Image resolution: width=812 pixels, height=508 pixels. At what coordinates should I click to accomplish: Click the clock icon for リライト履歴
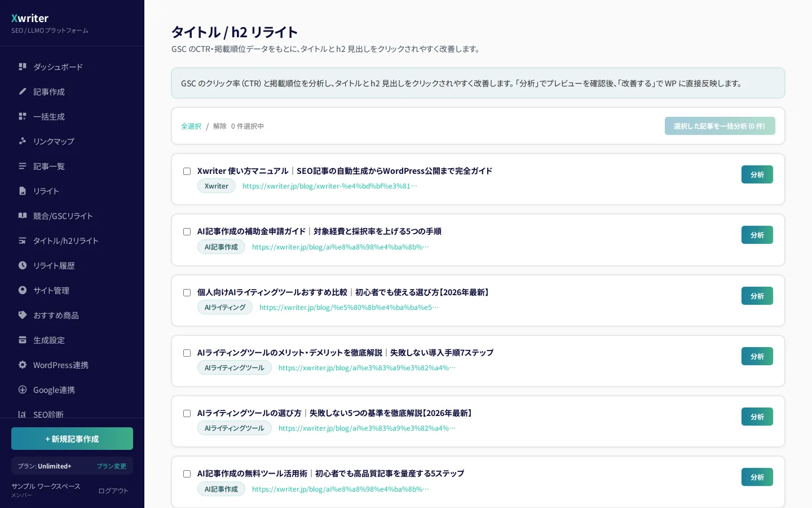click(23, 265)
